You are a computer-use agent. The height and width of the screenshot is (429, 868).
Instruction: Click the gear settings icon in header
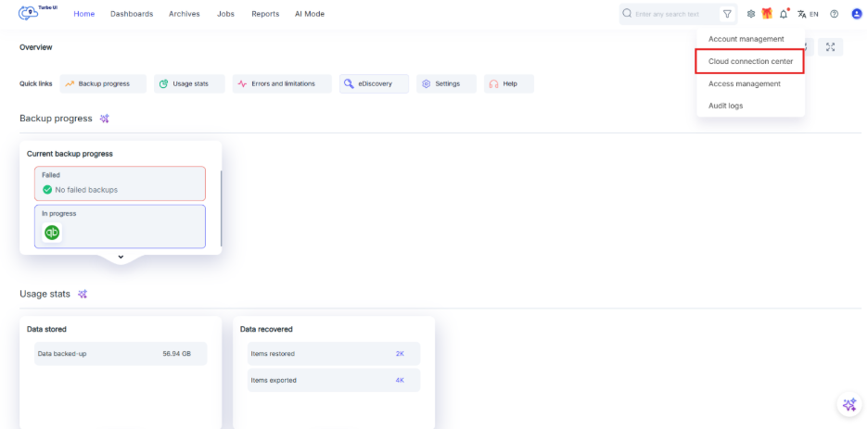coord(751,14)
